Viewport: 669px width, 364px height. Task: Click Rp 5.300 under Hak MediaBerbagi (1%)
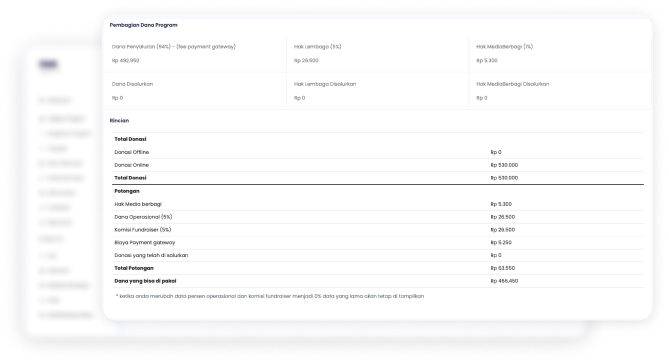(487, 61)
